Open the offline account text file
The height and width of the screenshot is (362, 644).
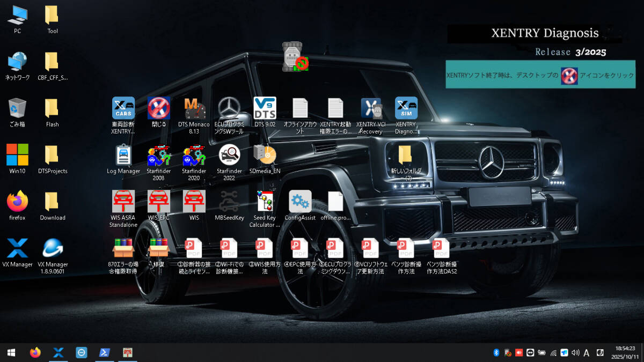pos(301,115)
